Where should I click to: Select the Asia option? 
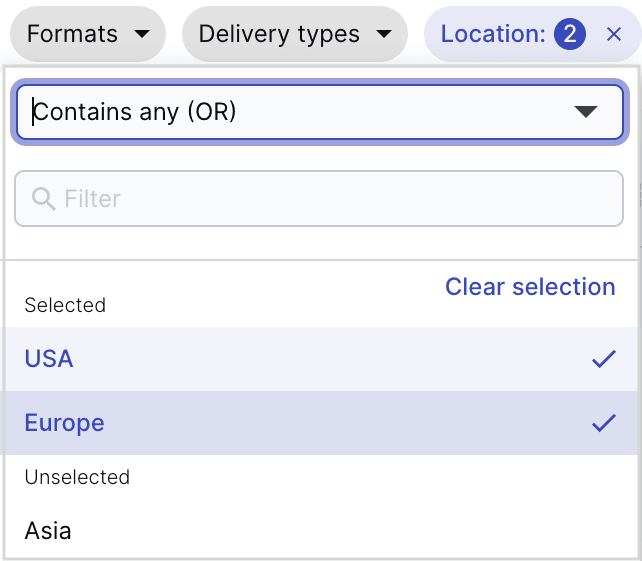(321, 531)
